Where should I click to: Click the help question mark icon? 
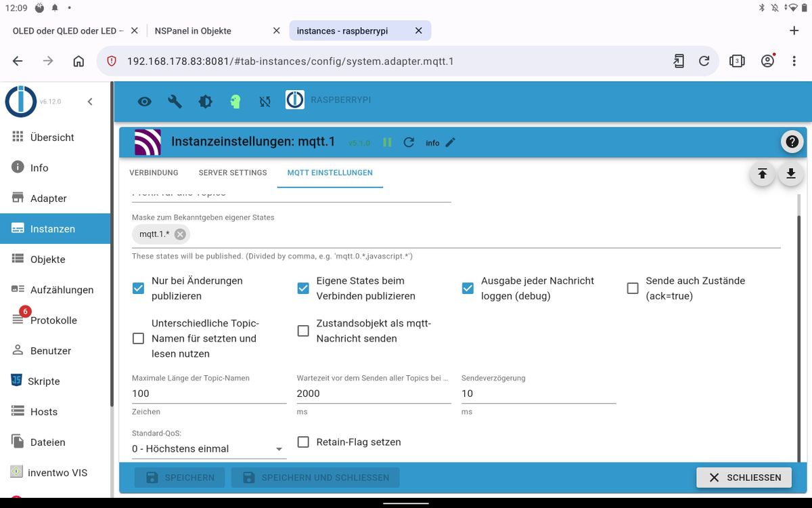click(x=792, y=142)
